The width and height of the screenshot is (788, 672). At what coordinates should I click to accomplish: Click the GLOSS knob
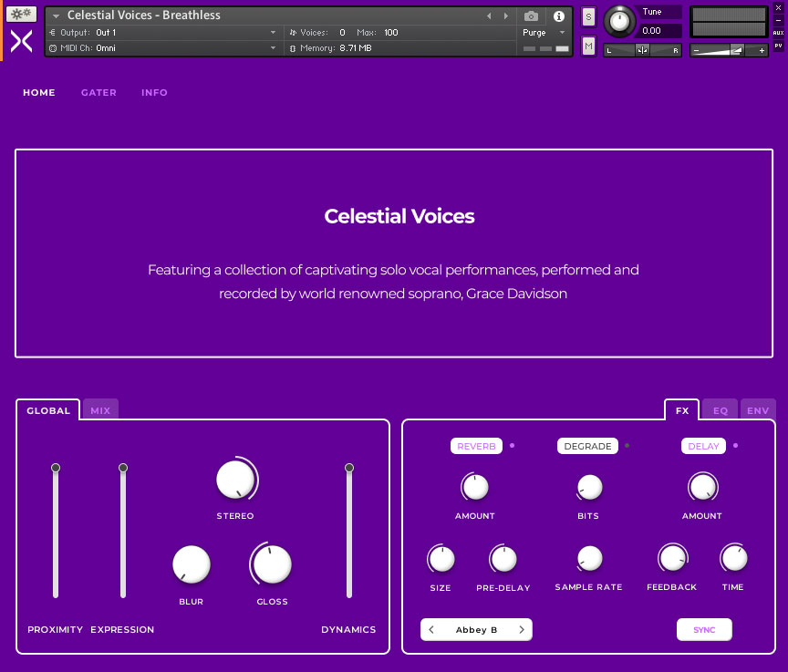pyautogui.click(x=273, y=564)
